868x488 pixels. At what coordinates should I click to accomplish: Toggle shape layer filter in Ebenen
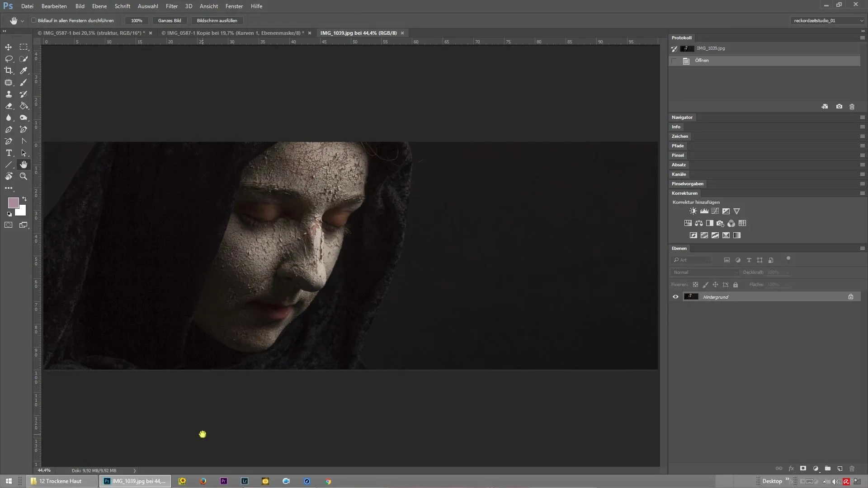(x=759, y=260)
